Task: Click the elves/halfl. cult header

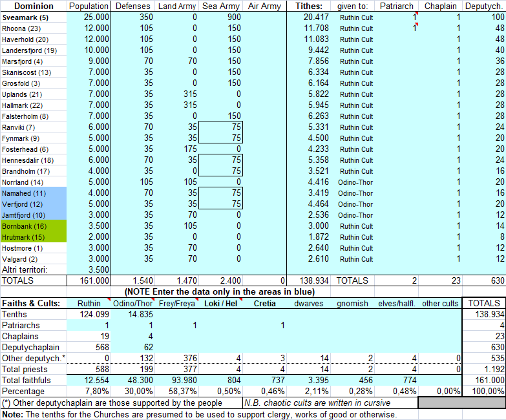Action: [397, 303]
